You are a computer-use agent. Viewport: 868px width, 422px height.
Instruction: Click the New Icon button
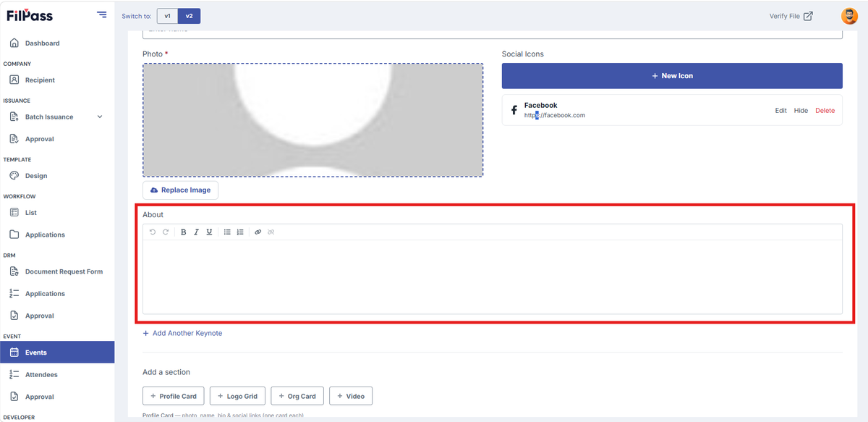[672, 76]
